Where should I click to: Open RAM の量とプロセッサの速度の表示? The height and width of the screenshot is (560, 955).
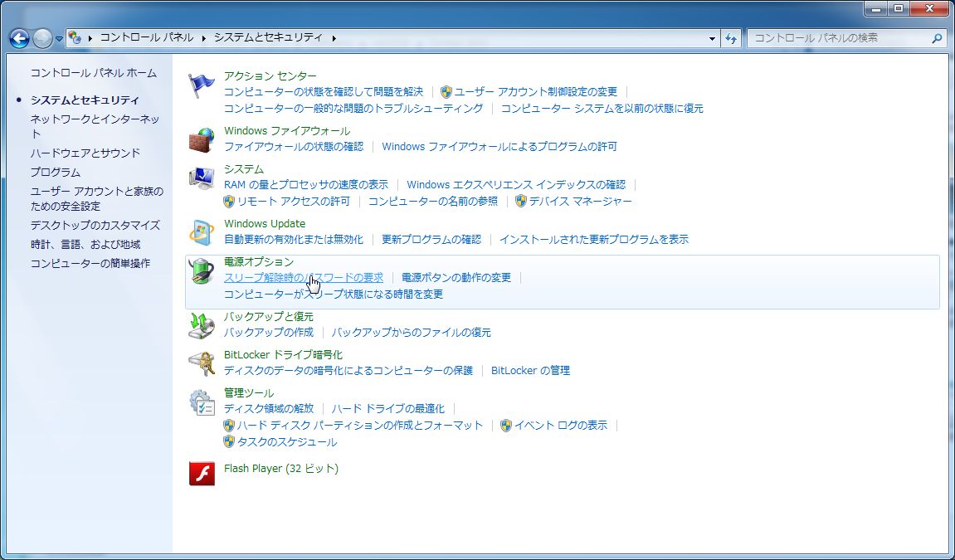(305, 184)
